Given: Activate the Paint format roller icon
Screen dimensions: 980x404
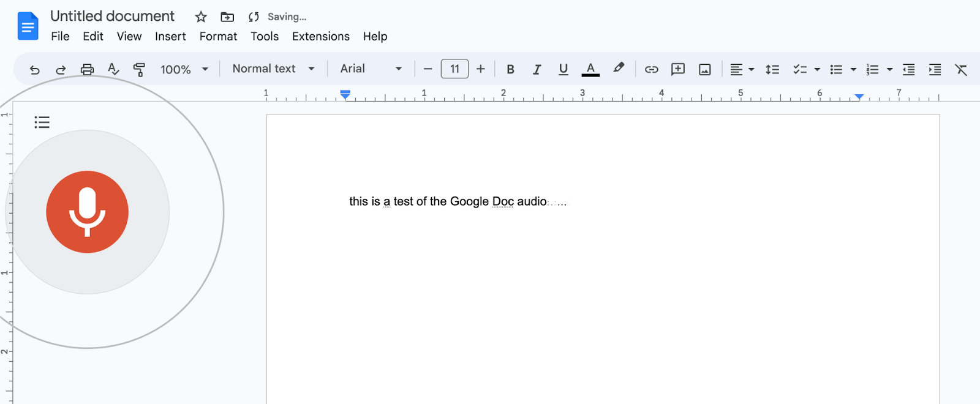Looking at the screenshot, I should [x=139, y=70].
